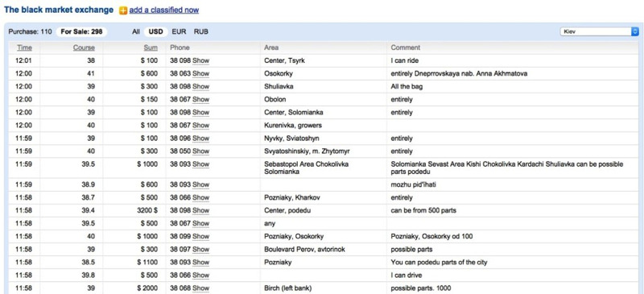Click the '$ 2000' sum cell
The image size is (644, 294).
click(147, 288)
